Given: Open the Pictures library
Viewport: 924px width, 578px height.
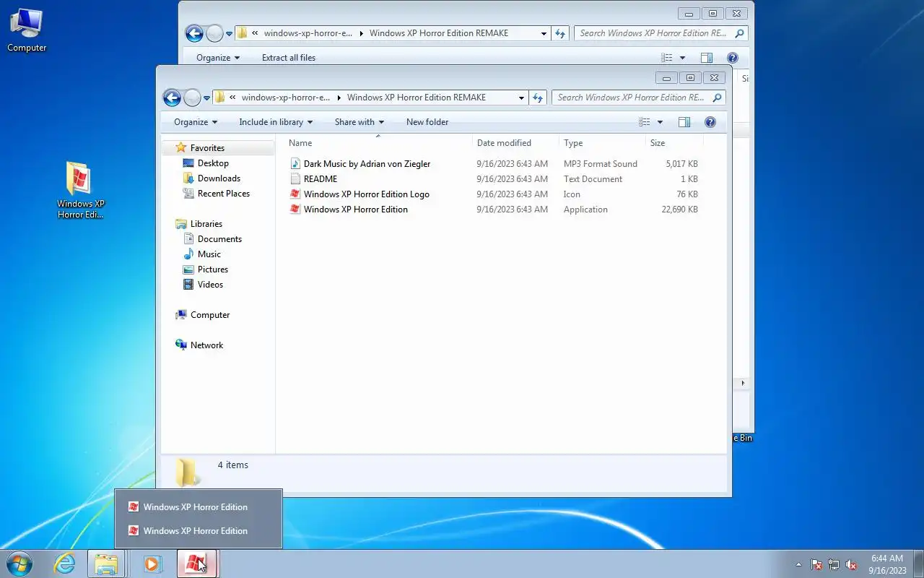Looking at the screenshot, I should tap(212, 269).
